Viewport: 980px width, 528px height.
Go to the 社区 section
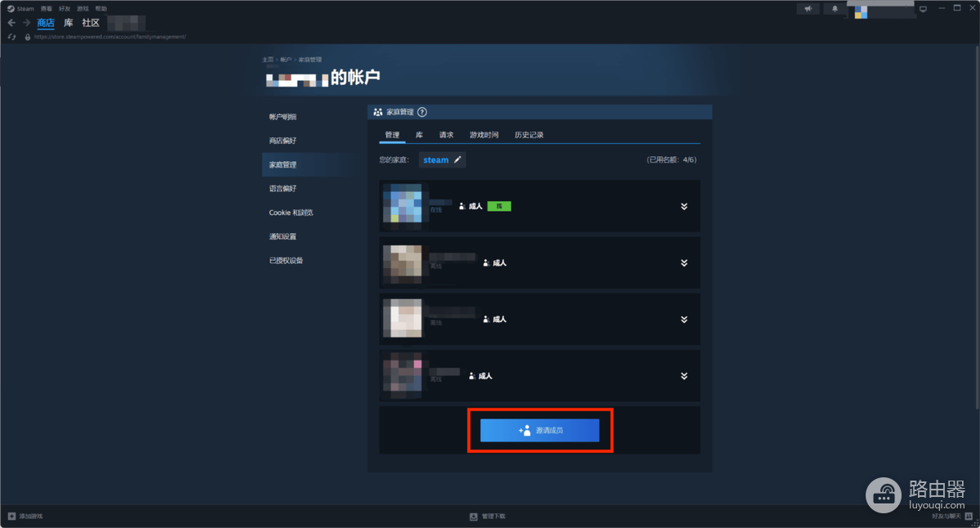(91, 23)
